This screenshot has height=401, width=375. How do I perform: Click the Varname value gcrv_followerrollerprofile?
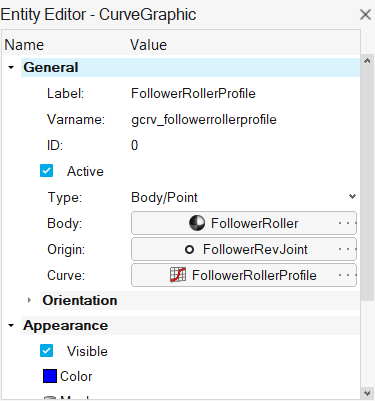(x=204, y=119)
